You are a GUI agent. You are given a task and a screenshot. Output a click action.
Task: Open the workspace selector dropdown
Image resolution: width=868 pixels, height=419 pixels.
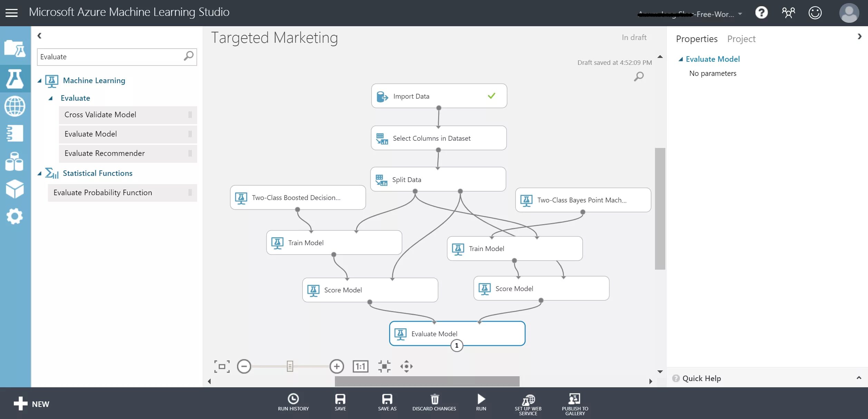pyautogui.click(x=740, y=14)
